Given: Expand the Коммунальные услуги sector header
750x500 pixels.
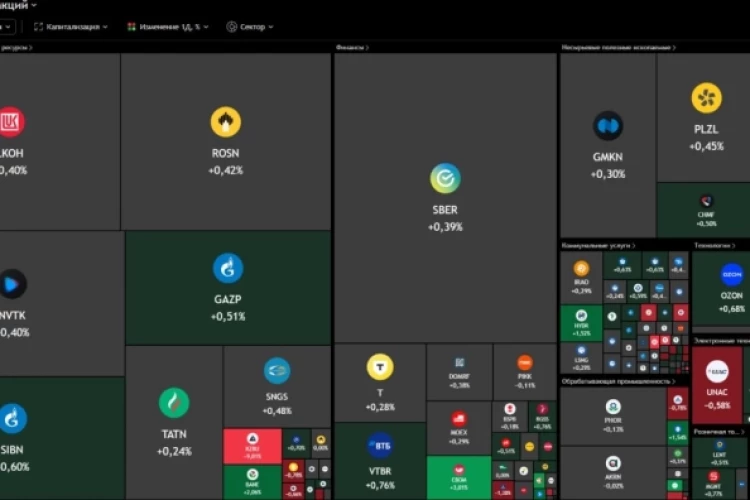Looking at the screenshot, I should point(598,245).
